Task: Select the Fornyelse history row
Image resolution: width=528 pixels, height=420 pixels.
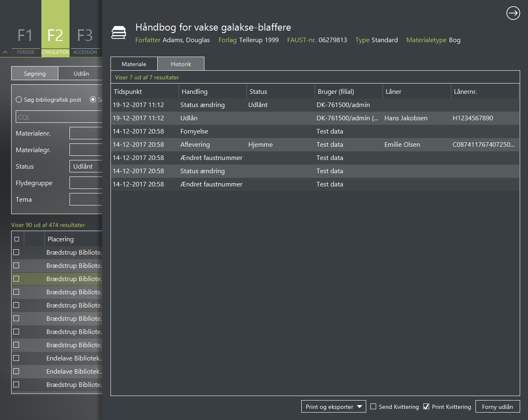Action: click(315, 131)
